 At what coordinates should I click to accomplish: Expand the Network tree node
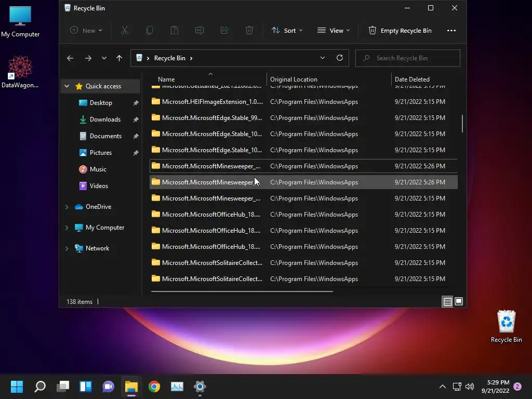pyautogui.click(x=67, y=248)
